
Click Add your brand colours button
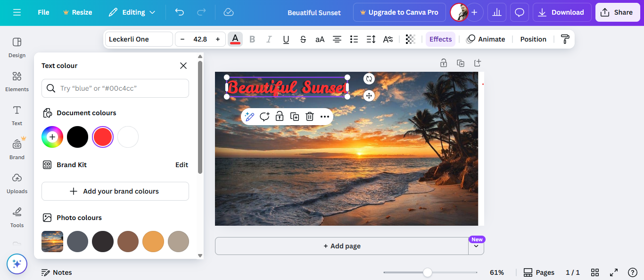tap(115, 191)
